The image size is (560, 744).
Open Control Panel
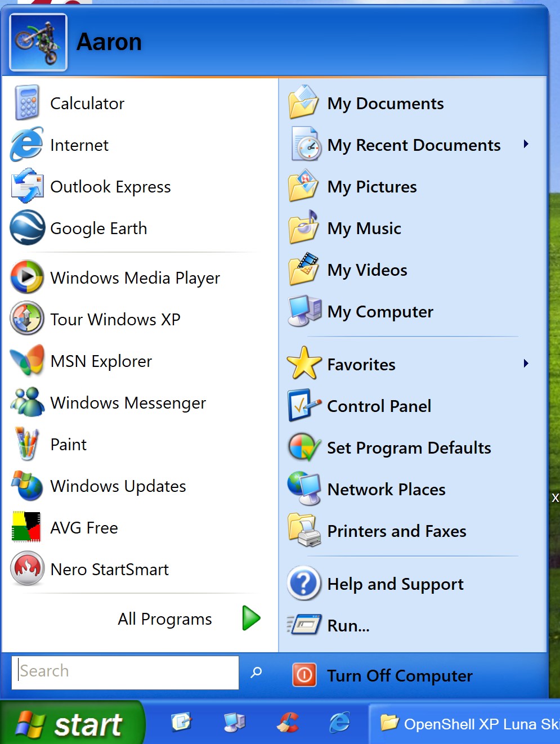pyautogui.click(x=379, y=406)
